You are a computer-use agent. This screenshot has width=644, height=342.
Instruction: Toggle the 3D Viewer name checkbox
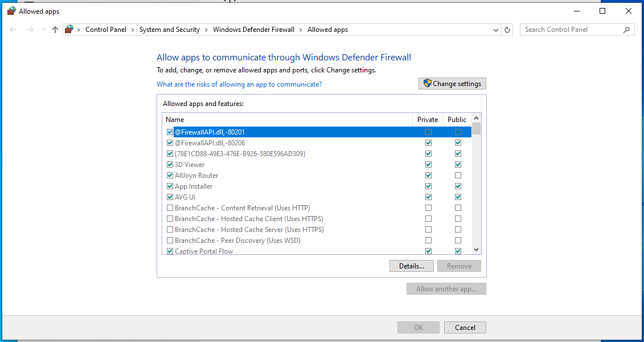[170, 164]
